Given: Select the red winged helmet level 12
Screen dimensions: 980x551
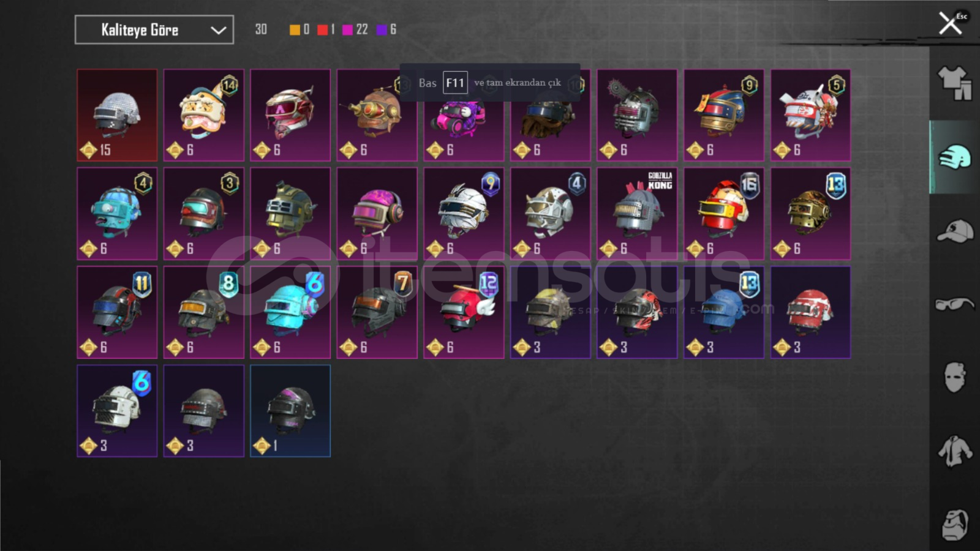Looking at the screenshot, I should tap(464, 312).
